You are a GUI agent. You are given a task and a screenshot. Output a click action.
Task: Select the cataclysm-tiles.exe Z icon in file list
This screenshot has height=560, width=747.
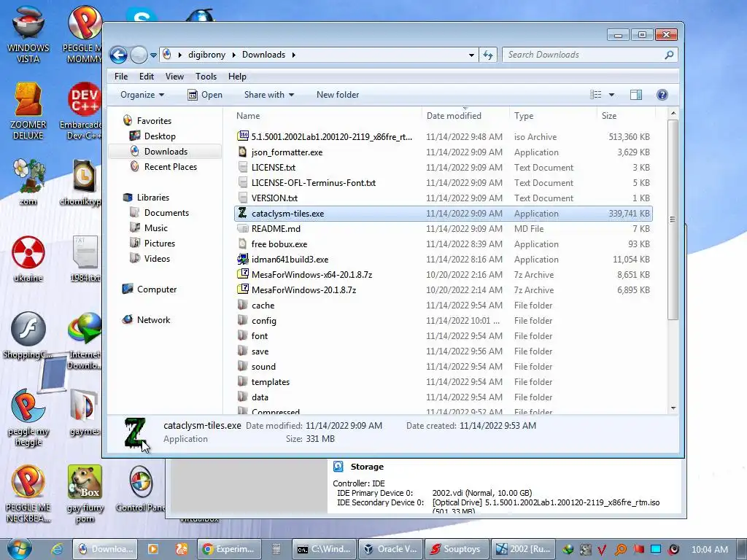(x=243, y=213)
